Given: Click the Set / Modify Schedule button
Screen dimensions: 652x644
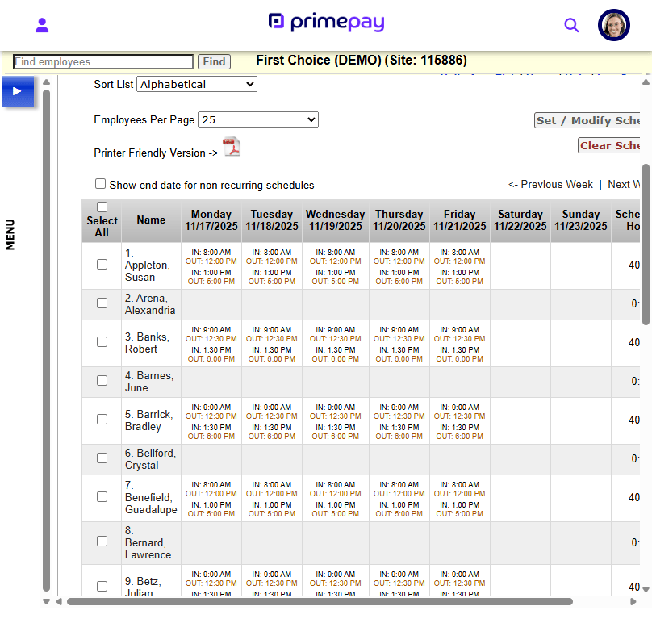Looking at the screenshot, I should coord(589,120).
